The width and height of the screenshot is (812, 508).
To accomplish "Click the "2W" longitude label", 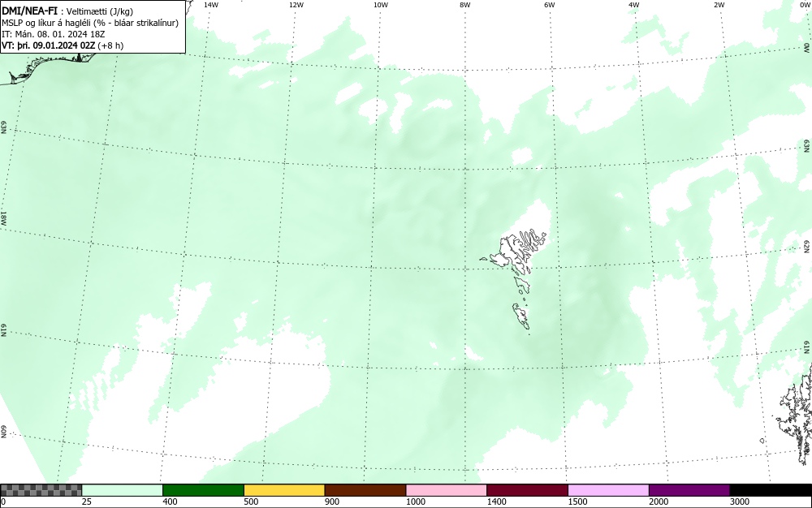I will 719,5.
